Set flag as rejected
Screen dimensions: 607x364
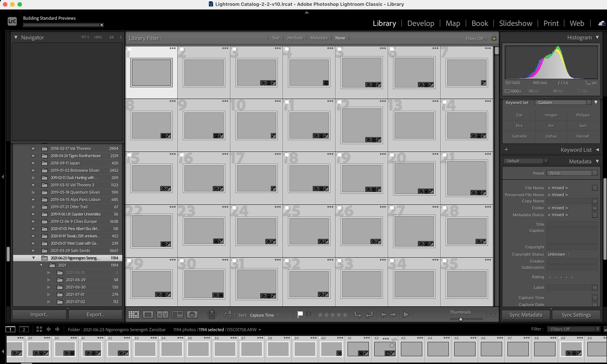(309, 314)
